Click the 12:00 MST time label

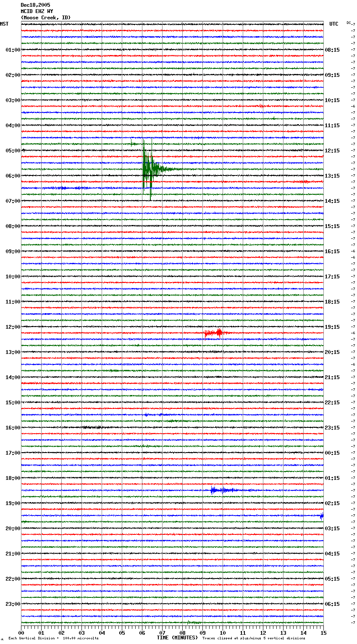click(13, 327)
